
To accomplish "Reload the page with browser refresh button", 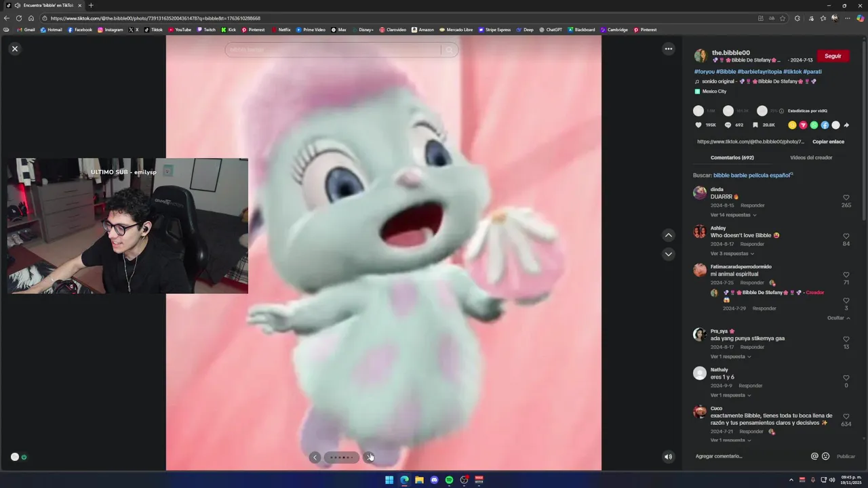I will 18,18.
